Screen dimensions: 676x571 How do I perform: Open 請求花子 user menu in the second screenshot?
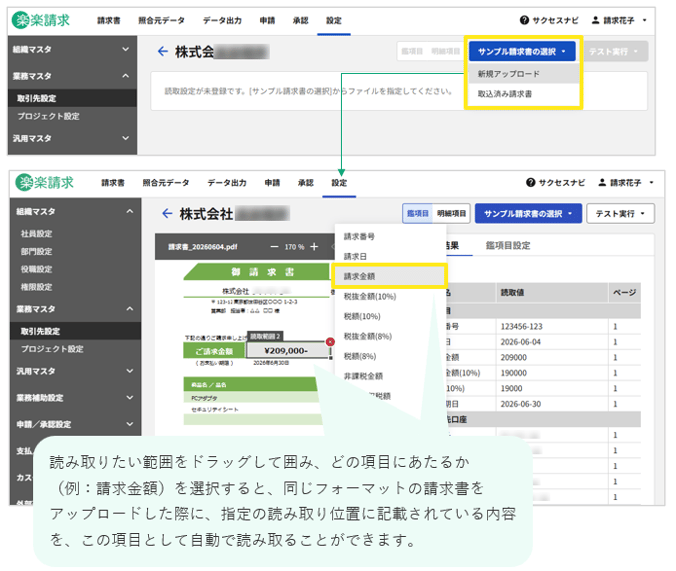click(x=626, y=183)
